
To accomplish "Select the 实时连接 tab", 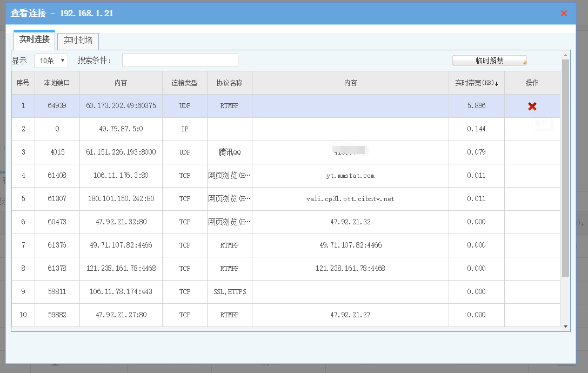I will coord(34,39).
